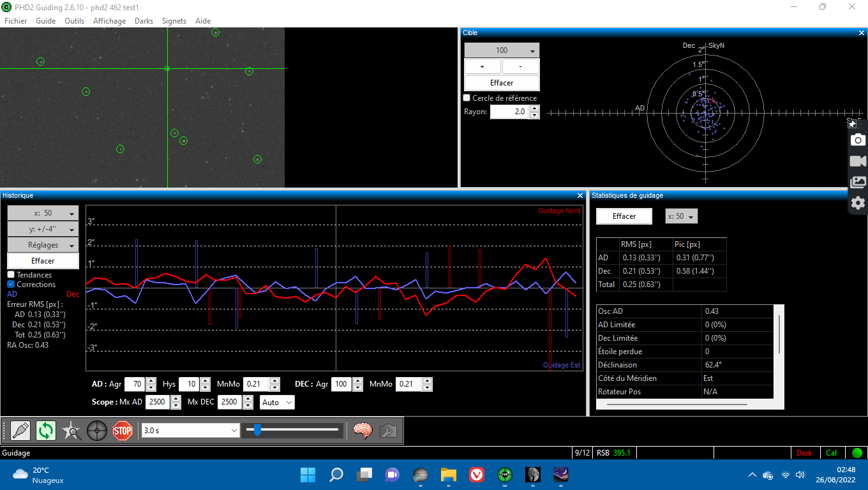868x490 pixels.
Task: Click the OneDrive sync tray icon
Action: point(768,475)
